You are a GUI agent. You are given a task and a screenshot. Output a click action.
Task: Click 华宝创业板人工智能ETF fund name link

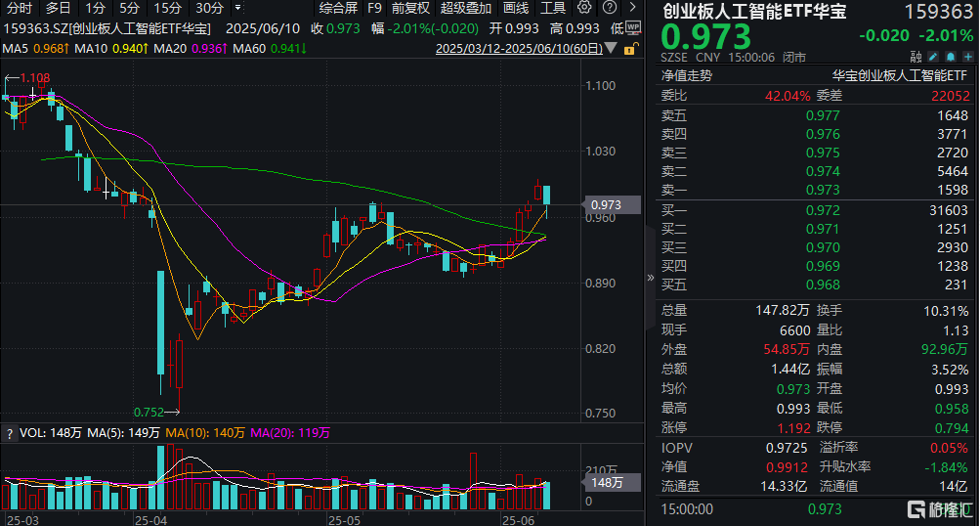point(899,75)
